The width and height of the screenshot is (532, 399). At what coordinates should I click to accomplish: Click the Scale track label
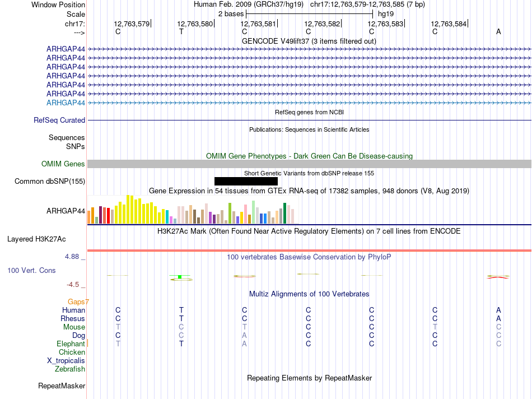[x=76, y=14]
